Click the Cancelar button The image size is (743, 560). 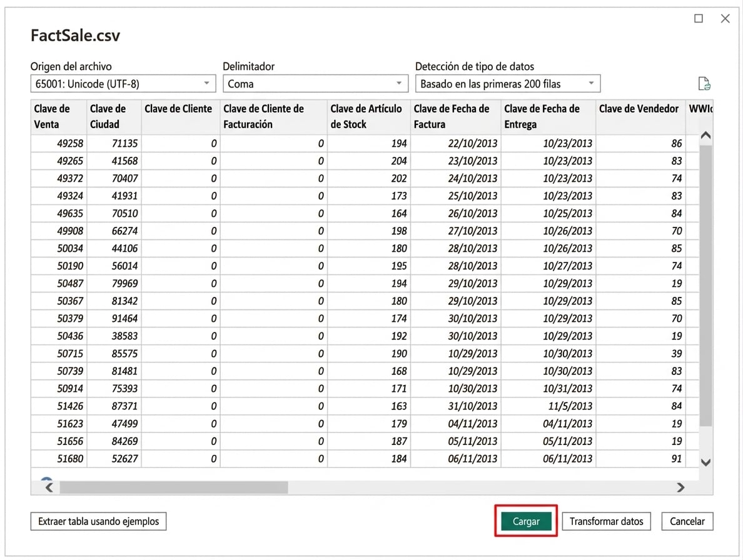[687, 521]
